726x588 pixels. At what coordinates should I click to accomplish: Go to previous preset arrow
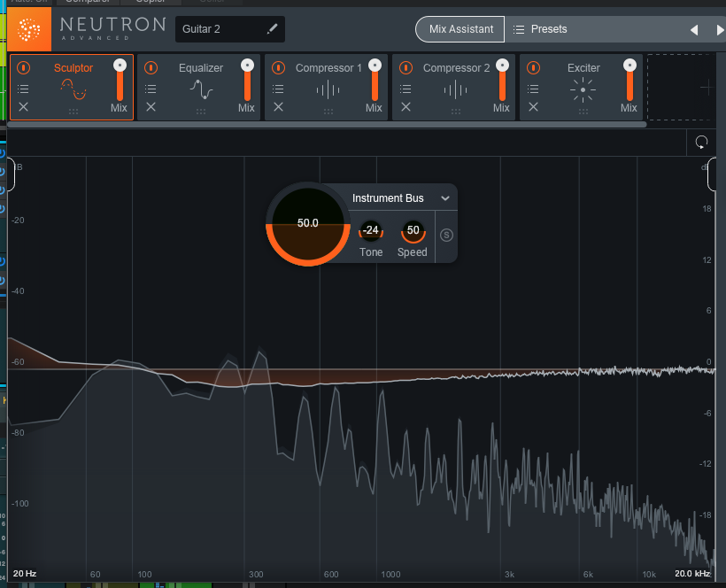point(694,30)
